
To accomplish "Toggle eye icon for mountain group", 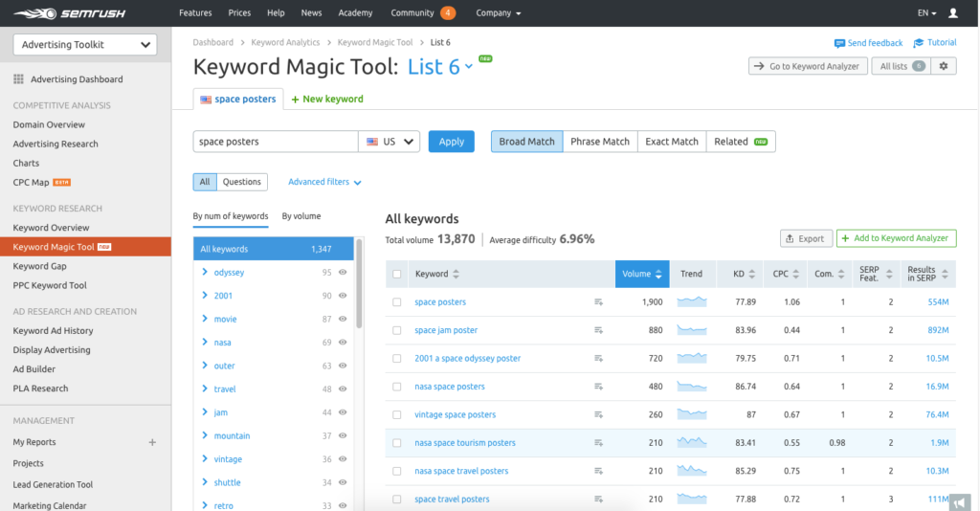I will (343, 435).
